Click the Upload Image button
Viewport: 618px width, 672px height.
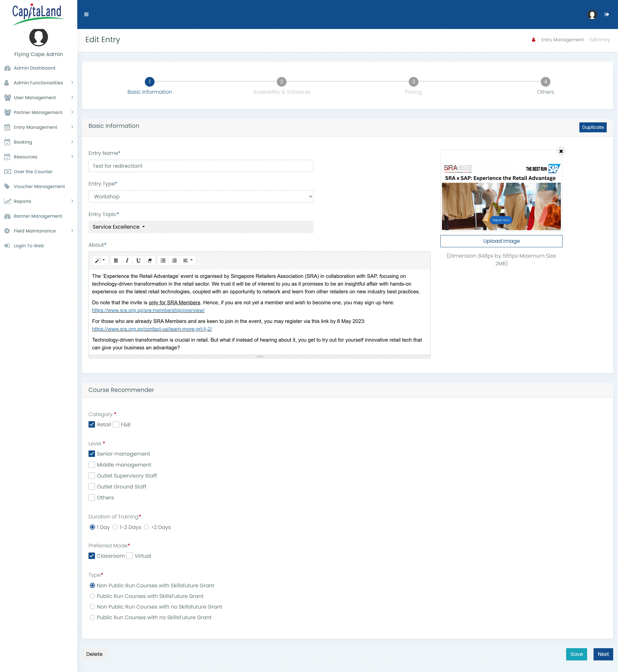tap(501, 241)
